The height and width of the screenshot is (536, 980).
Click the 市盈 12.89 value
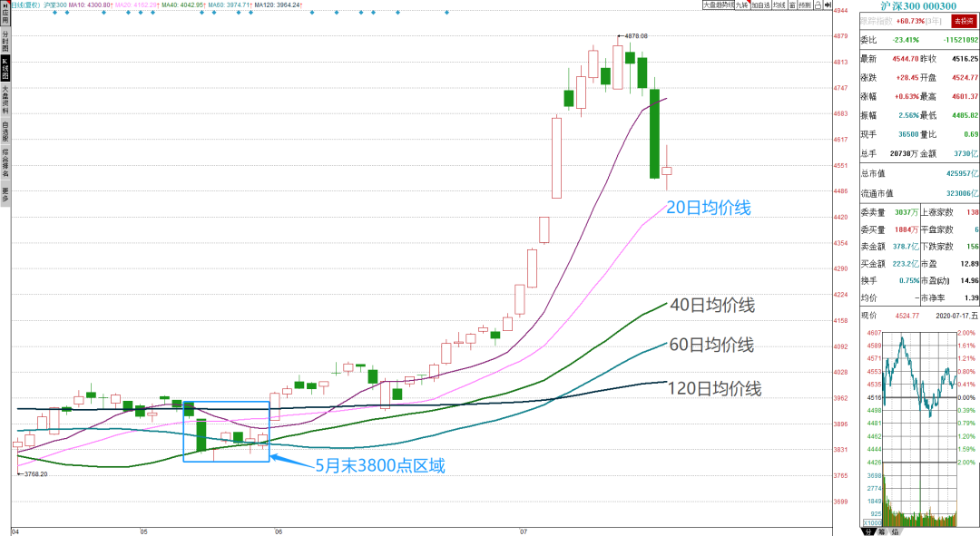point(969,264)
